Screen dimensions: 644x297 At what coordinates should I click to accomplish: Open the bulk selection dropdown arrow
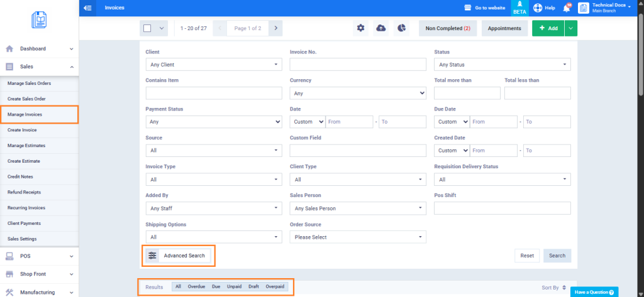coord(162,28)
